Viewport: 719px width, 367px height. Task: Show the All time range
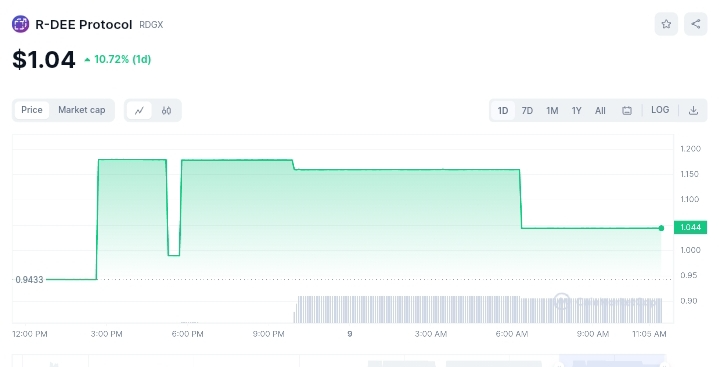click(x=600, y=111)
